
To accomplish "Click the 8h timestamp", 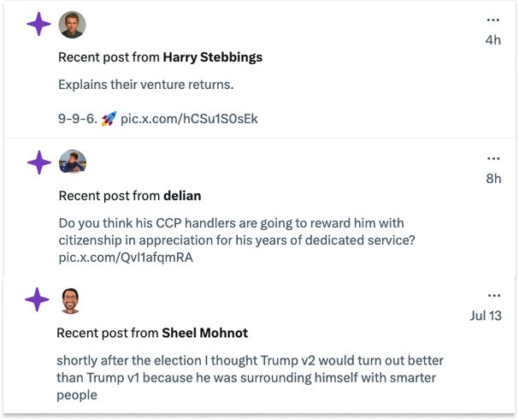I will point(492,179).
